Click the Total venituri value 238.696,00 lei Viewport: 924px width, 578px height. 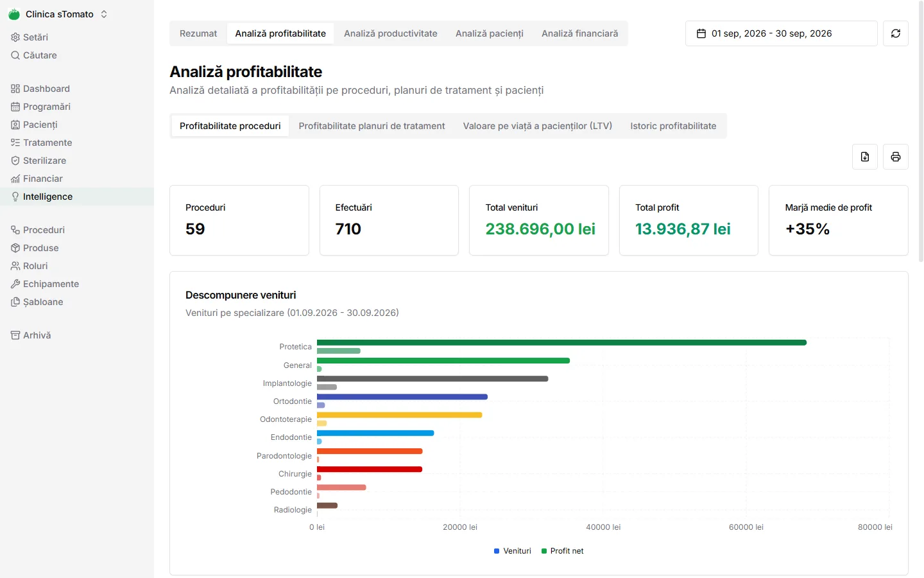pos(540,229)
